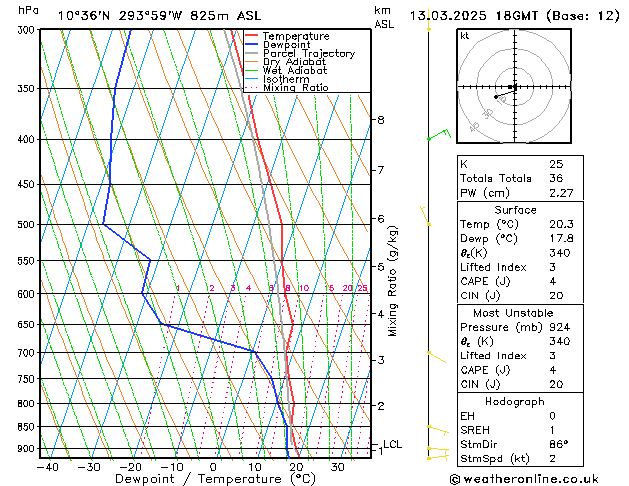The height and width of the screenshot is (486, 629).
Task: Click the kt label in hodograph
Action: tap(465, 36)
